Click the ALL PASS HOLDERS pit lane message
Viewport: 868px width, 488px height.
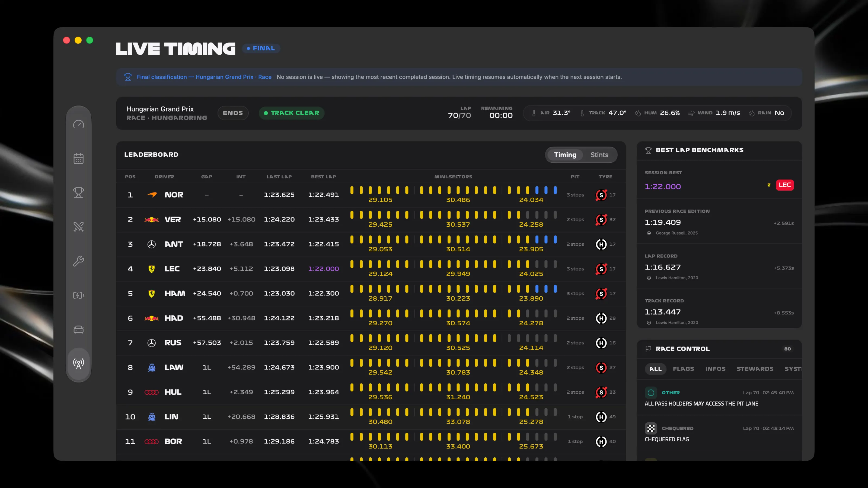pos(701,404)
